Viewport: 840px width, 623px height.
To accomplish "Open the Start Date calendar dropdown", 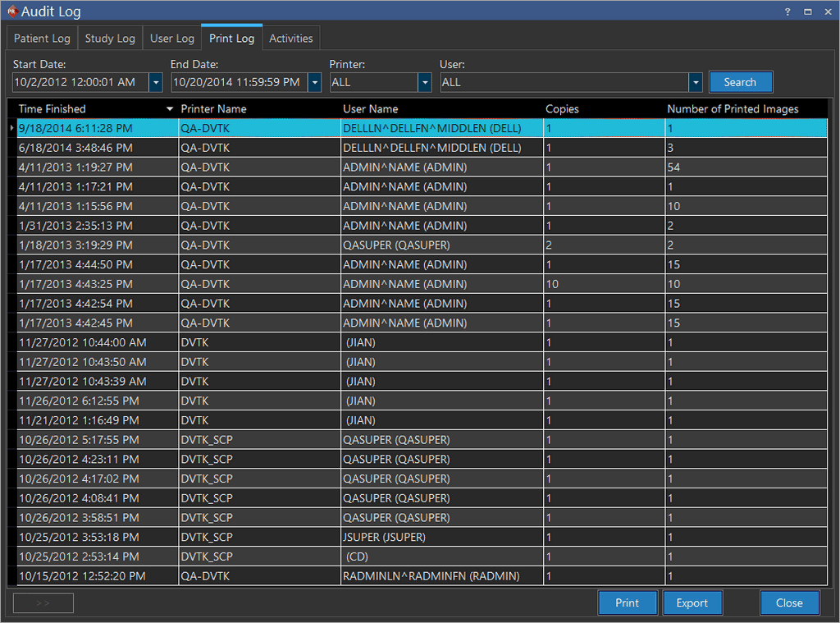I will (x=156, y=82).
